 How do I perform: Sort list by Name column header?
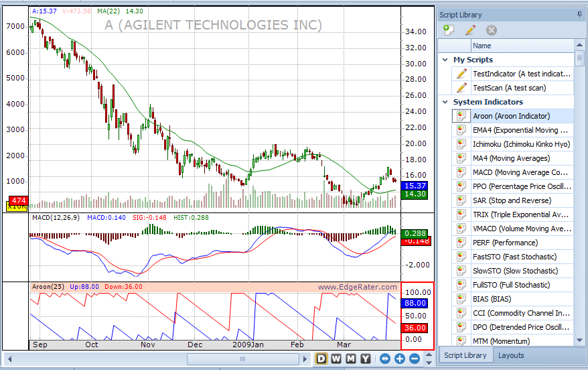(522, 46)
